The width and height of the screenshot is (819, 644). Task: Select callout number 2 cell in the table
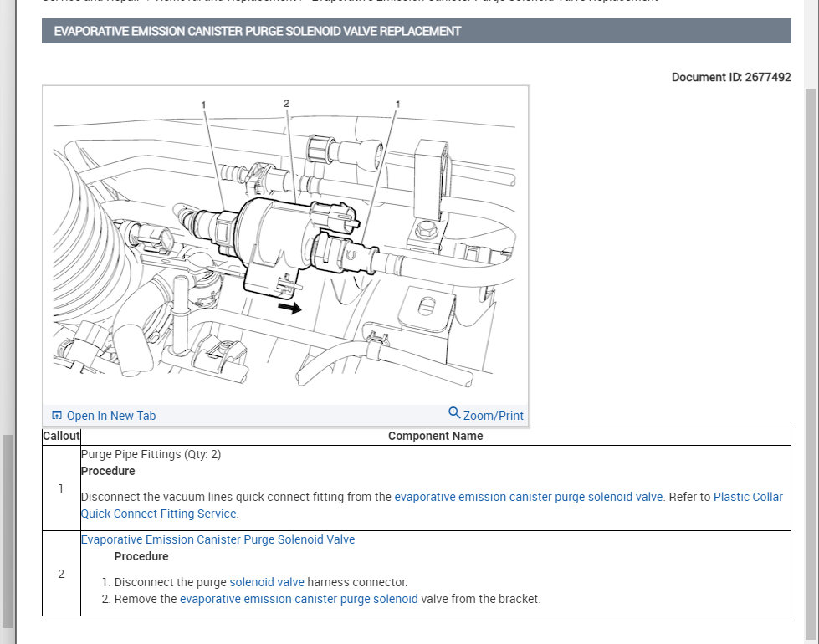click(x=61, y=574)
